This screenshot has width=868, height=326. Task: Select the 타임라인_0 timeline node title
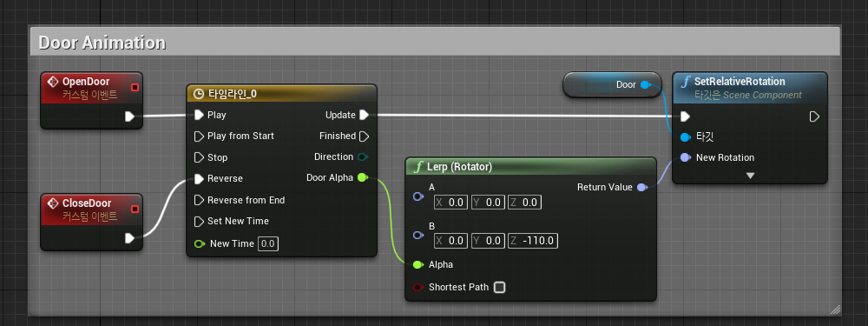pyautogui.click(x=232, y=94)
